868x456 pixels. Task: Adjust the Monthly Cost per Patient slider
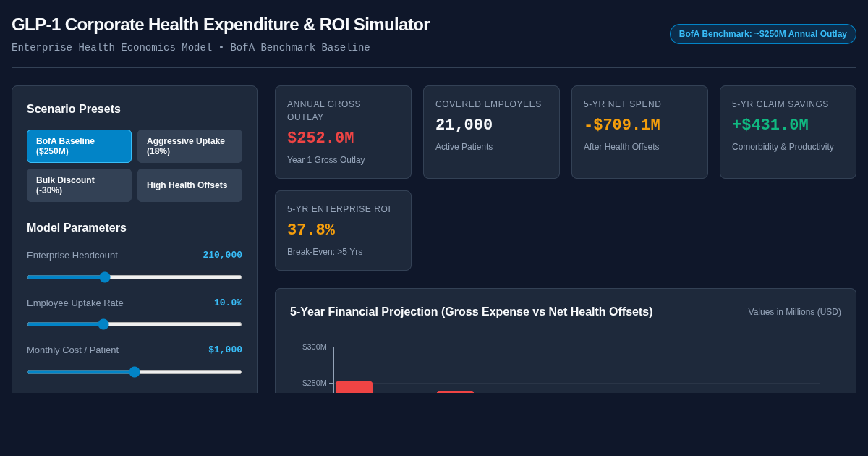click(135, 372)
